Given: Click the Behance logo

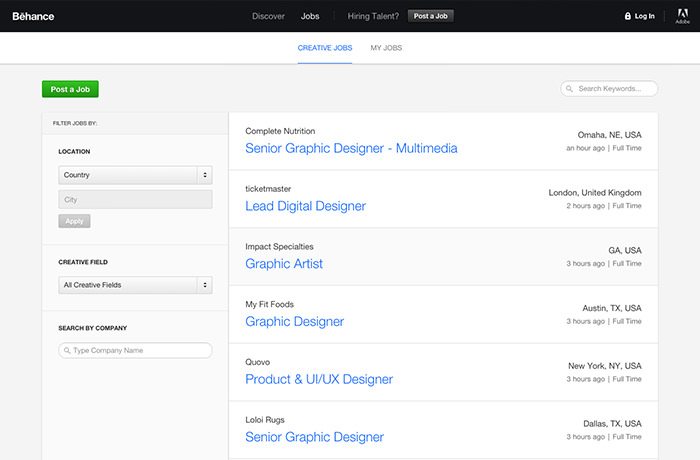Looking at the screenshot, I should click(33, 17).
